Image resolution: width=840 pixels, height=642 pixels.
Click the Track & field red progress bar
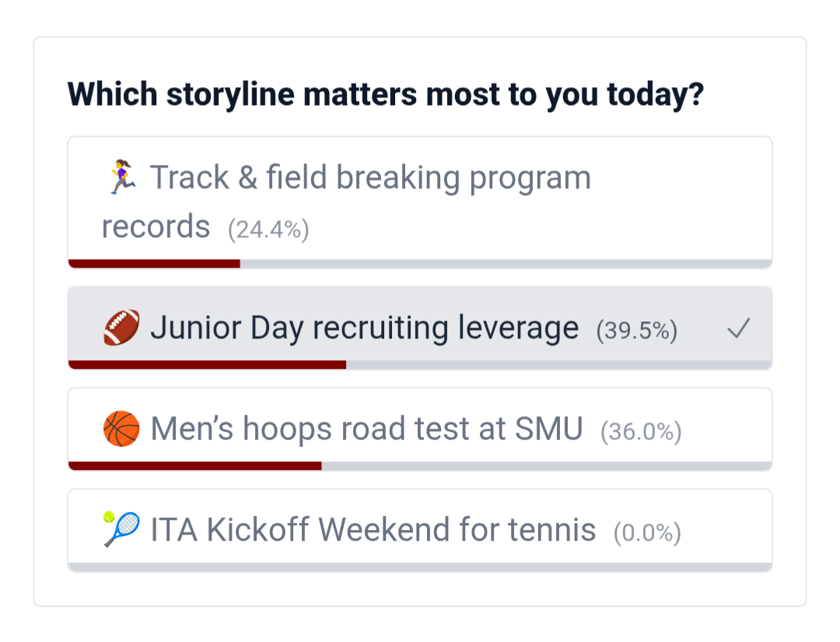pyautogui.click(x=154, y=263)
